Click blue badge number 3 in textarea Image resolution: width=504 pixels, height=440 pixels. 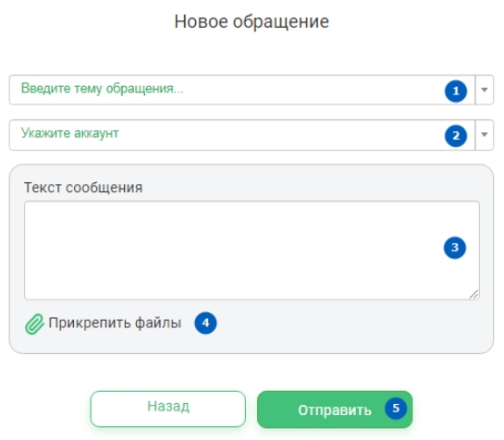pos(455,248)
